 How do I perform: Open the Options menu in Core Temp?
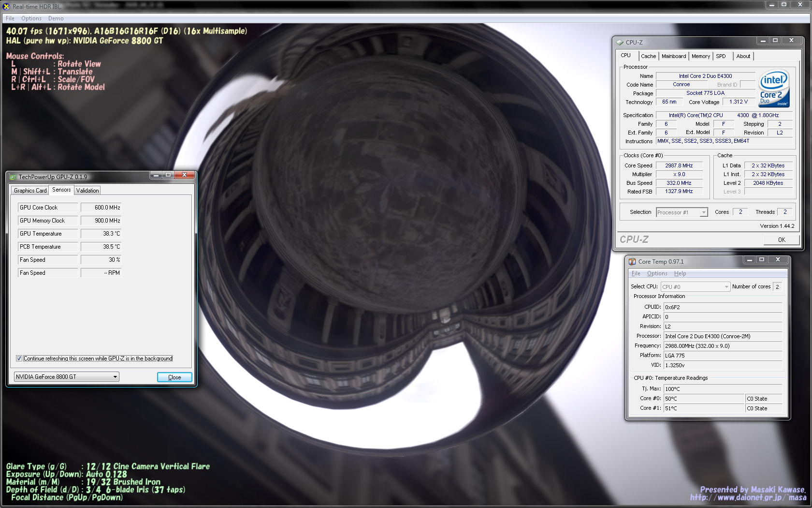(657, 273)
